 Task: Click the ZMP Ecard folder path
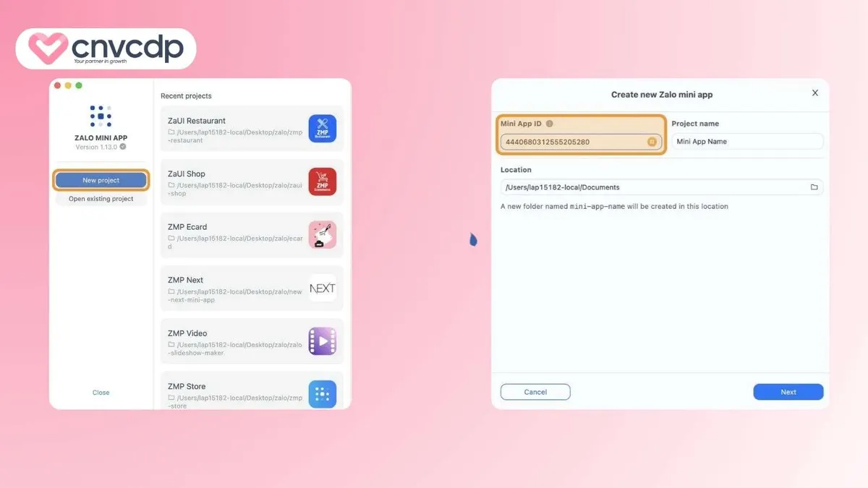(x=235, y=242)
